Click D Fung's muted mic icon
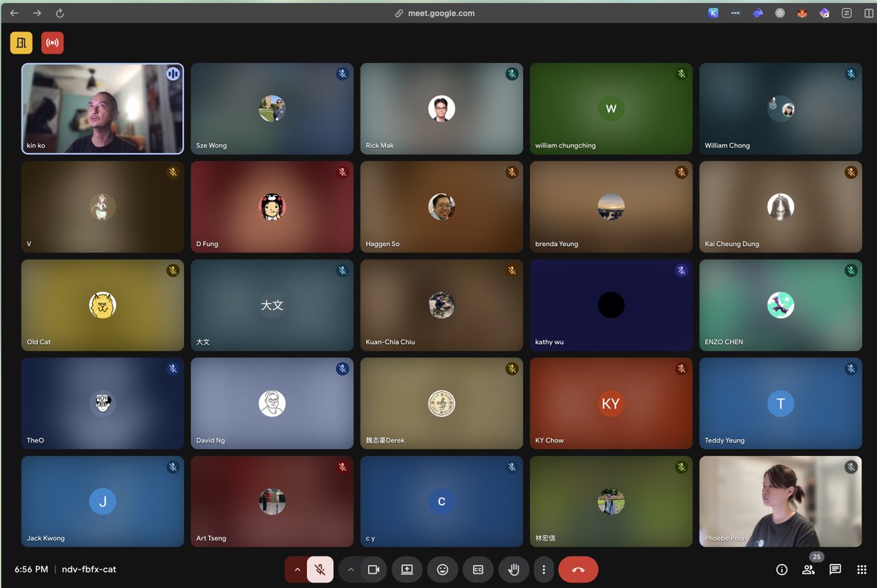 342,172
